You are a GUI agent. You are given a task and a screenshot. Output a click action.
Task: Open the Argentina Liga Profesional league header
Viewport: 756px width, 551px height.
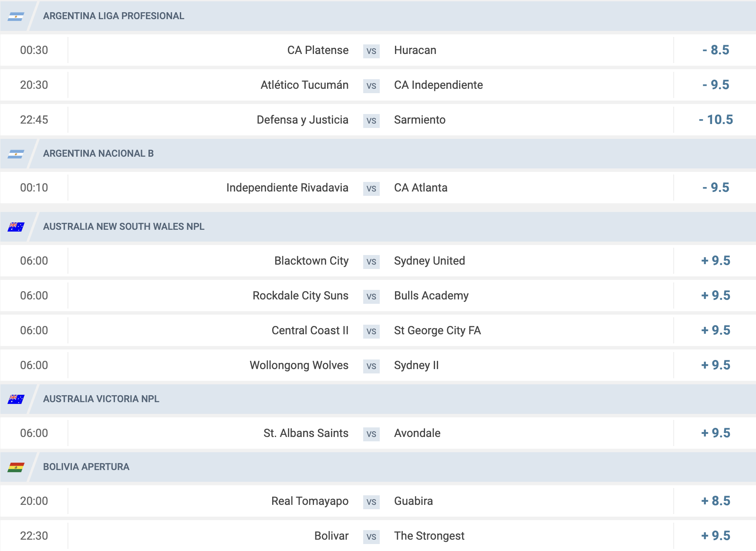[x=378, y=16]
